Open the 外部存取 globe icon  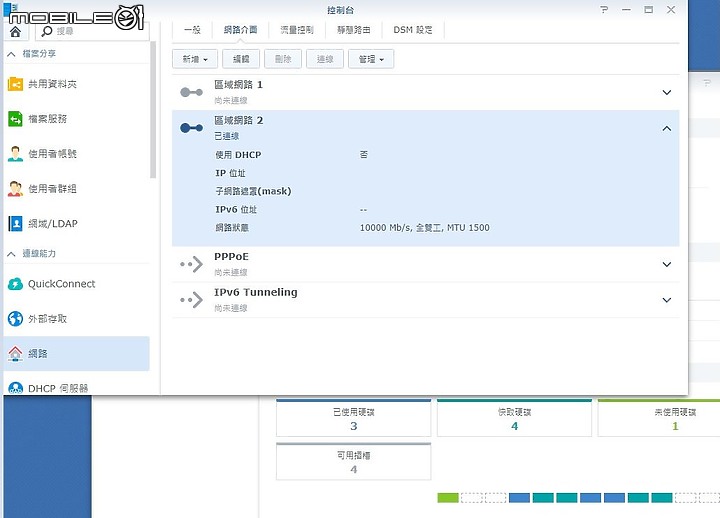click(15, 319)
